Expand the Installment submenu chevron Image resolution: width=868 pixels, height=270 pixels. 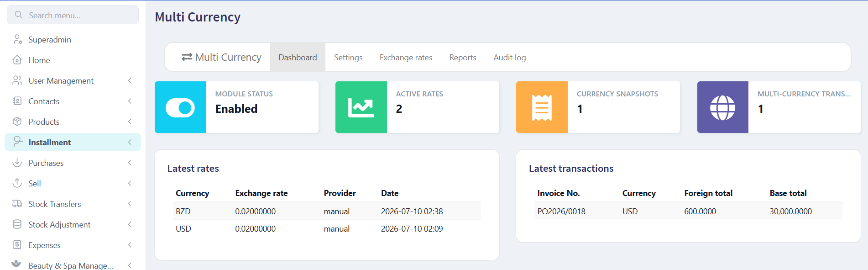click(x=130, y=142)
